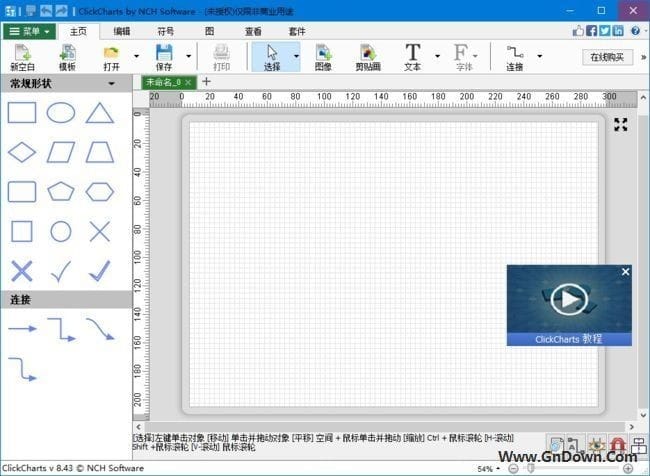Add the thin X cross shape
Viewport: 650px width, 476px height.
[x=100, y=231]
